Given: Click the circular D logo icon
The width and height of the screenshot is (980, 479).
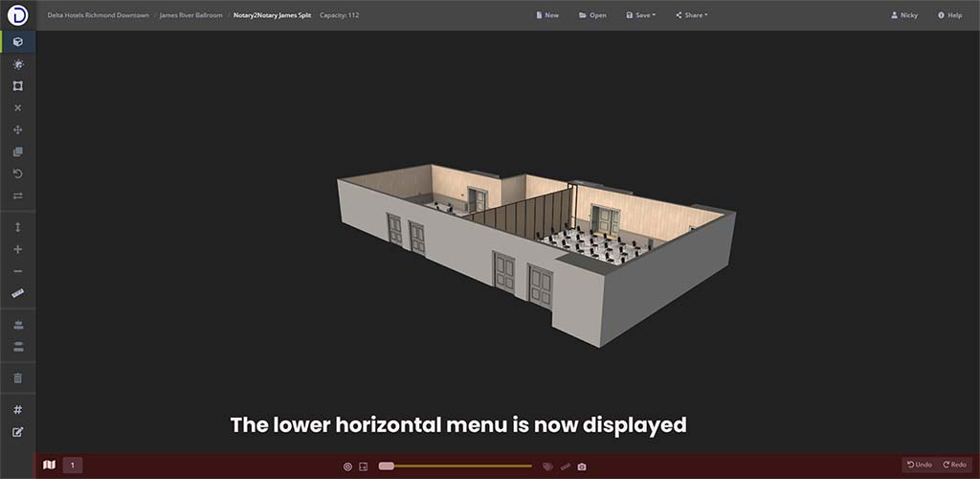Looking at the screenshot, I should (17, 15).
